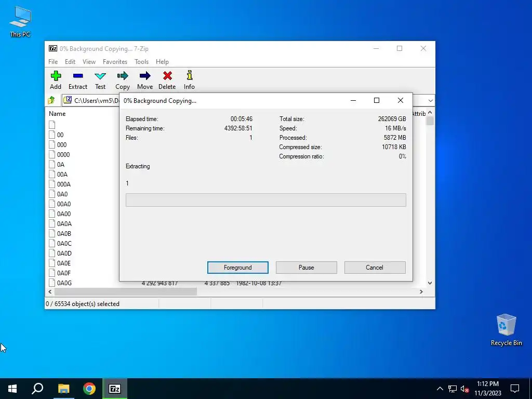This screenshot has height=399, width=532.
Task: Select file 00A in list
Action: [x=62, y=174]
